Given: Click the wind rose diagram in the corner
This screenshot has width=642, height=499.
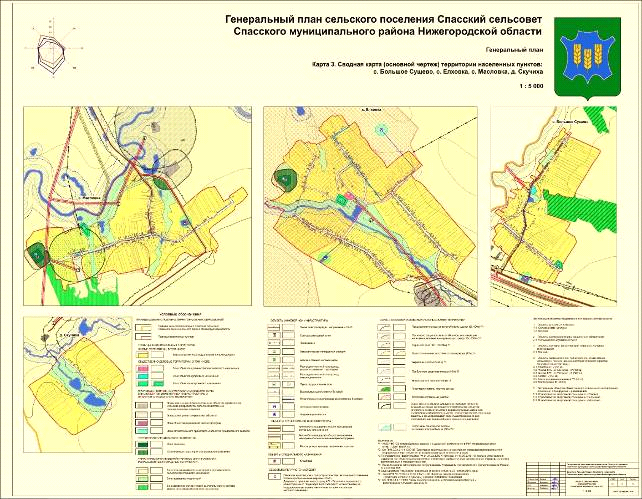Looking at the screenshot, I should pyautogui.click(x=52, y=49).
